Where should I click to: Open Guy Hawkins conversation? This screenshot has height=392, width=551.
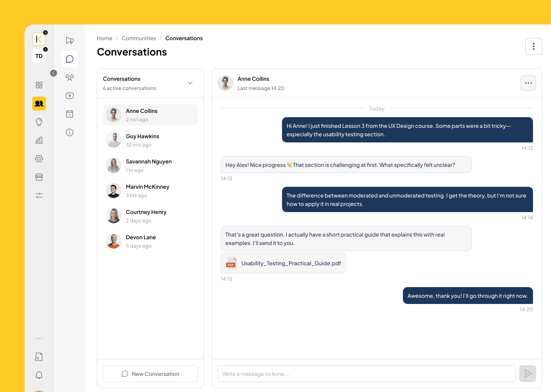click(x=150, y=140)
